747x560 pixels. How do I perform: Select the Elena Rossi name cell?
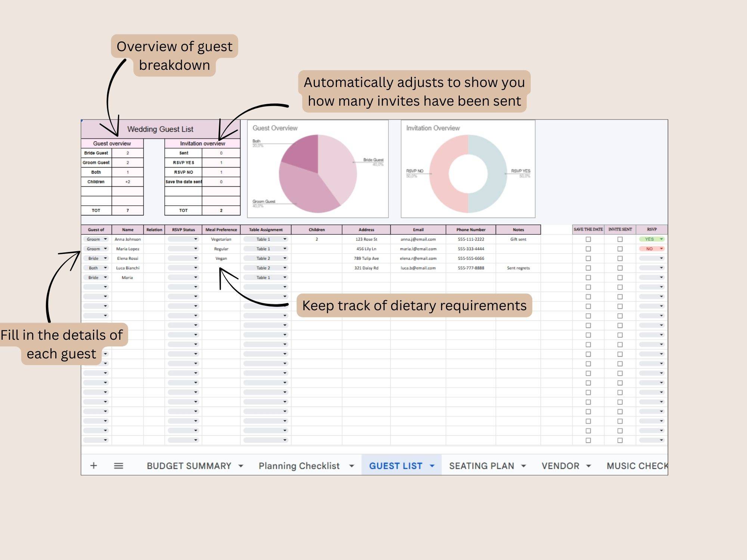tap(127, 258)
